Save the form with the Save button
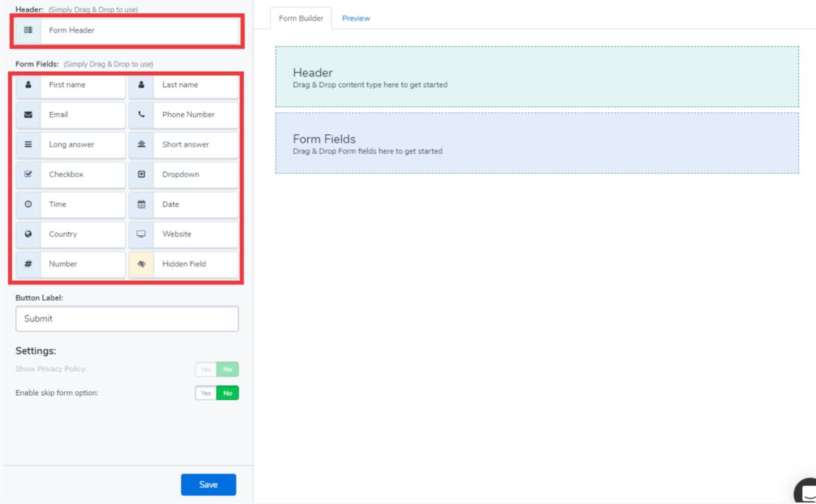The image size is (816, 504). coord(209,485)
